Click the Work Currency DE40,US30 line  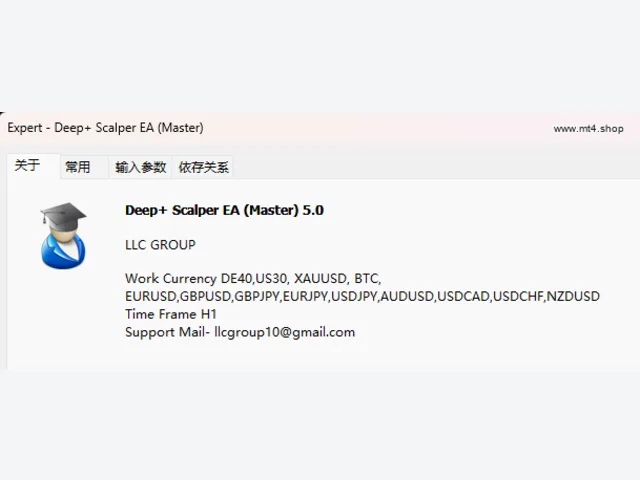253,278
